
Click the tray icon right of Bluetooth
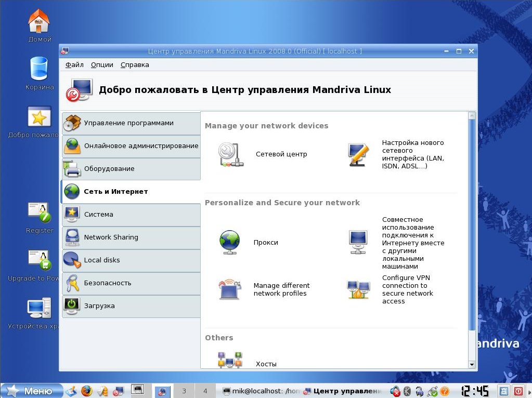[x=419, y=392]
